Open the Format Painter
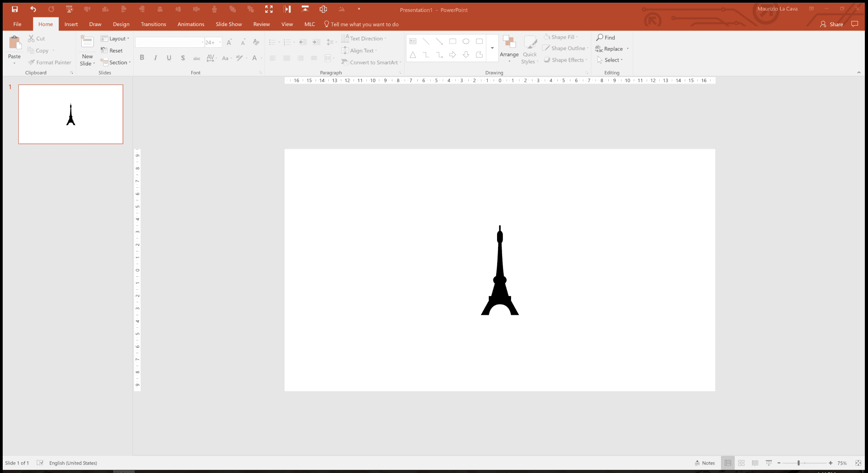The height and width of the screenshot is (473, 868). click(x=49, y=62)
